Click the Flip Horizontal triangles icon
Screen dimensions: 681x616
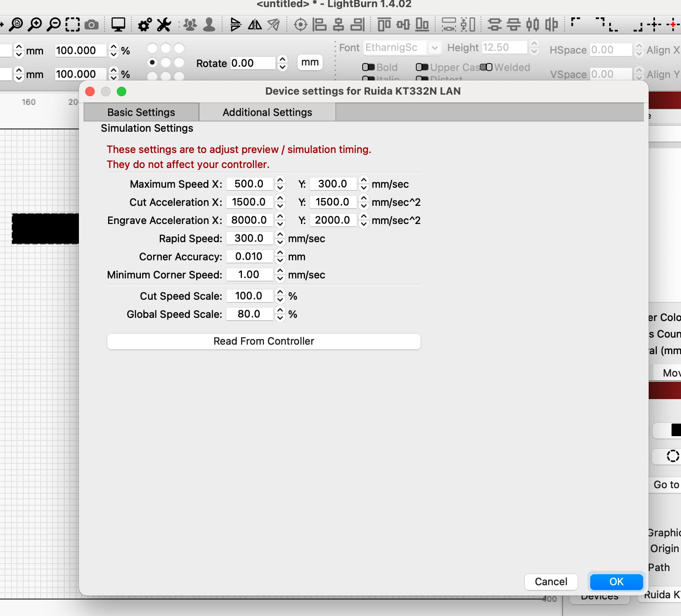pos(255,24)
